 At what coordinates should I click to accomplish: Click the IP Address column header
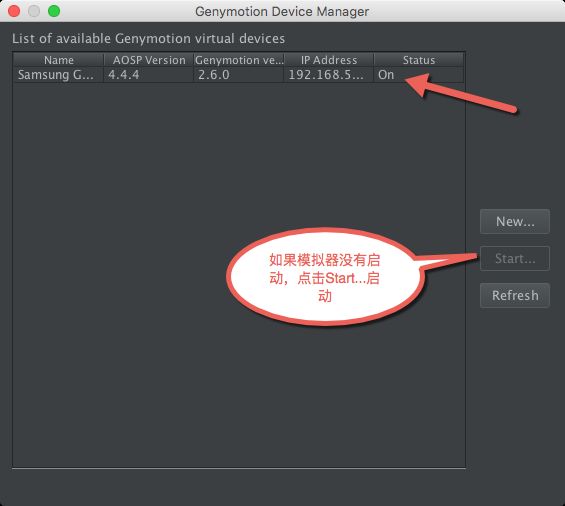329,60
